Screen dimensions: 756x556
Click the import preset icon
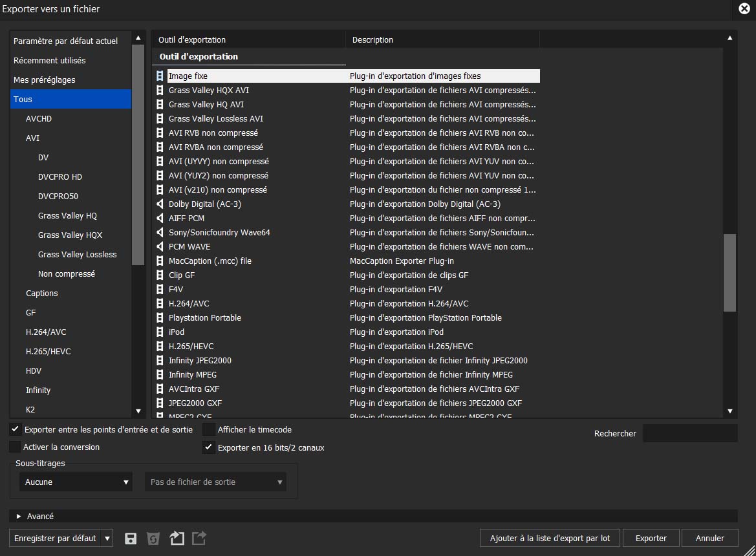(177, 538)
